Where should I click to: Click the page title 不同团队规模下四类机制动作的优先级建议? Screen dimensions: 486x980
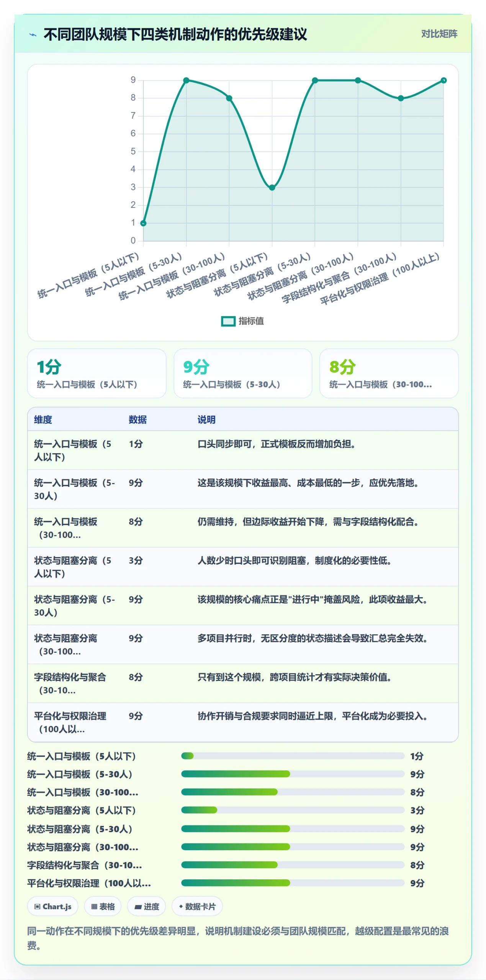tap(175, 34)
